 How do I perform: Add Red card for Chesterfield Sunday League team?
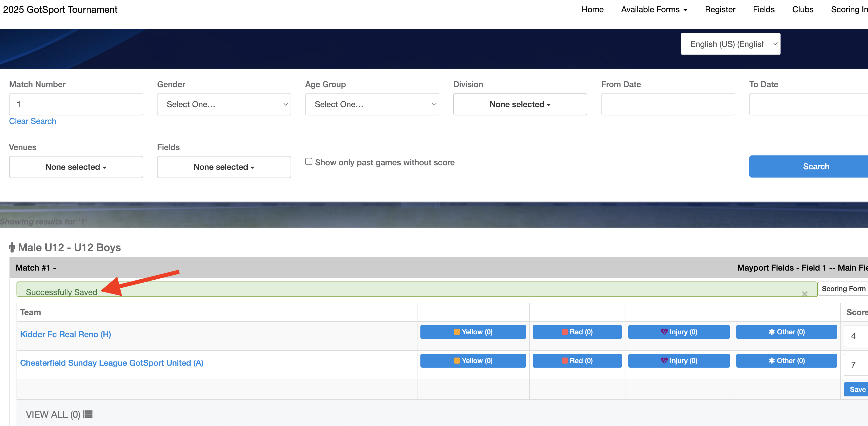577,361
